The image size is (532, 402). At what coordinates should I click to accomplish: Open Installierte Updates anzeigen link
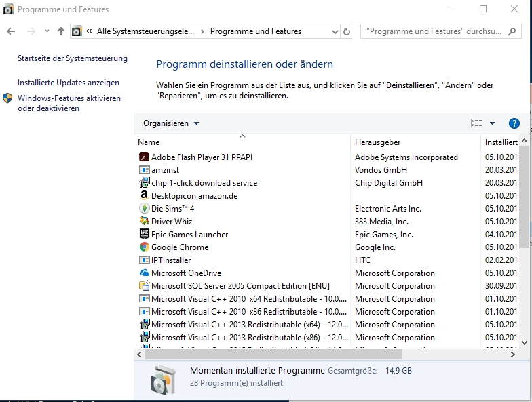point(69,83)
